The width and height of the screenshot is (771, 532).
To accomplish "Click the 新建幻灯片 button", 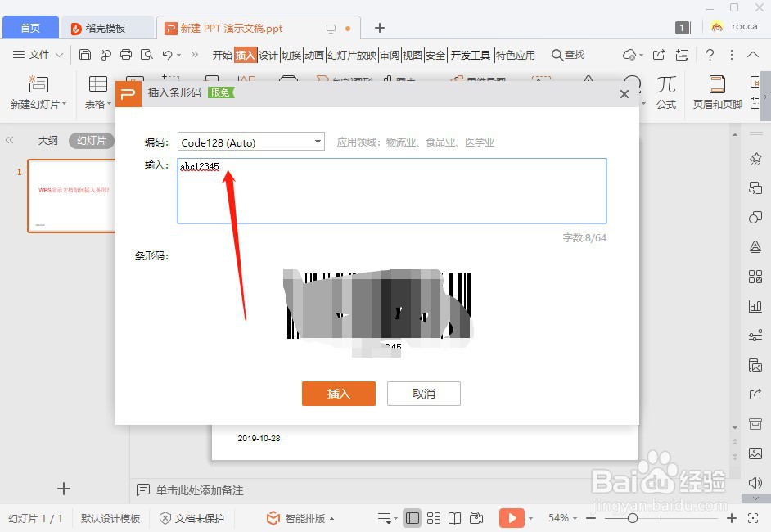I will coord(38,92).
